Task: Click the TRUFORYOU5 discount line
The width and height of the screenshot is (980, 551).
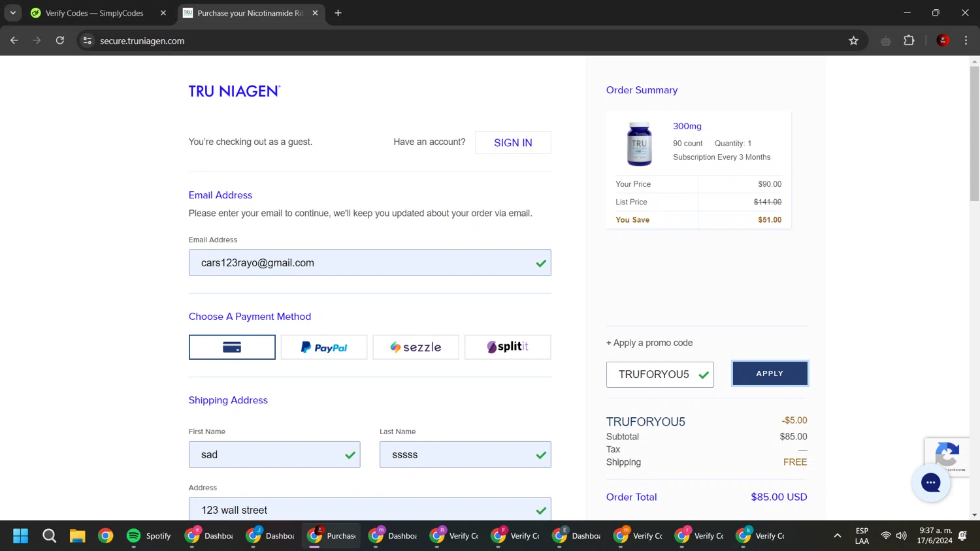Action: 707,422
